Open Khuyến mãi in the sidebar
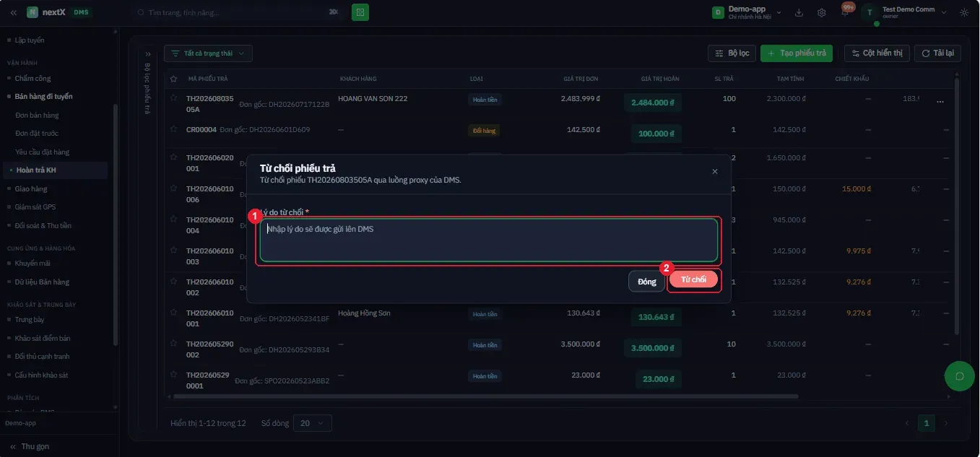Screen dimensions: 980x457 point(32,264)
